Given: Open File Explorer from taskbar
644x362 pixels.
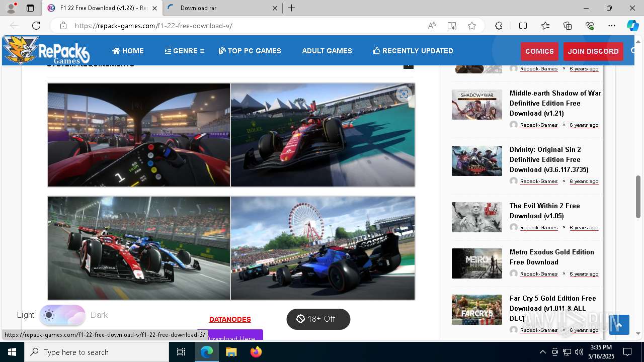Looking at the screenshot, I should click(x=231, y=352).
